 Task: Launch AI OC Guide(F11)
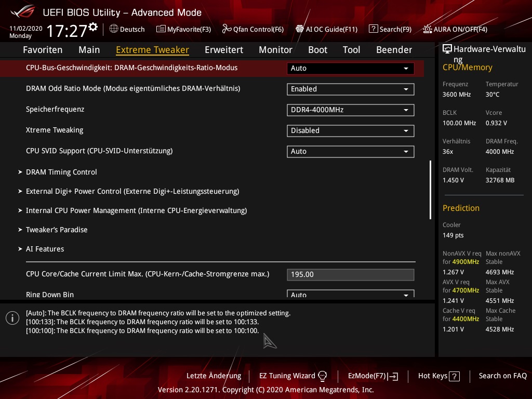331,29
